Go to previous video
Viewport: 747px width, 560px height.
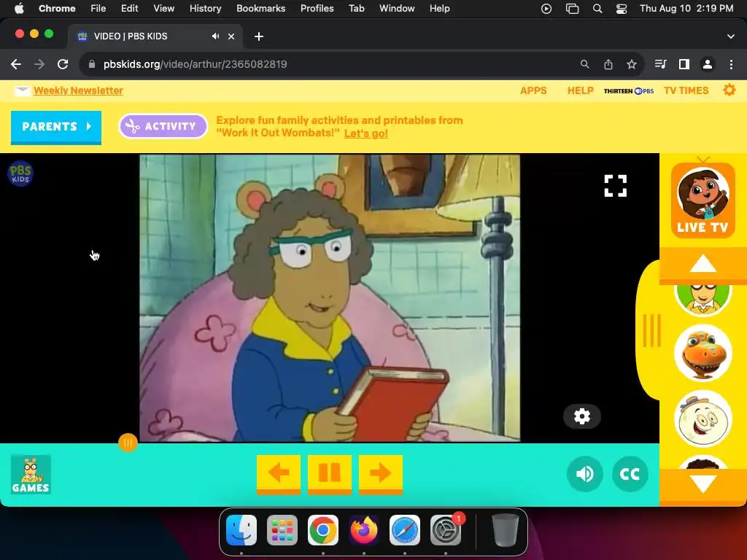coord(279,473)
